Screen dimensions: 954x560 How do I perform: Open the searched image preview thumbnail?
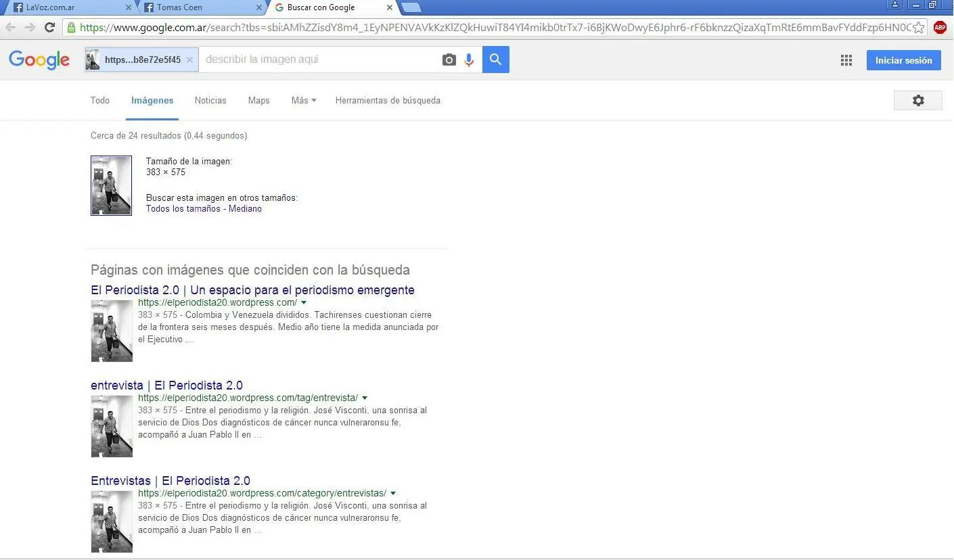tap(112, 185)
